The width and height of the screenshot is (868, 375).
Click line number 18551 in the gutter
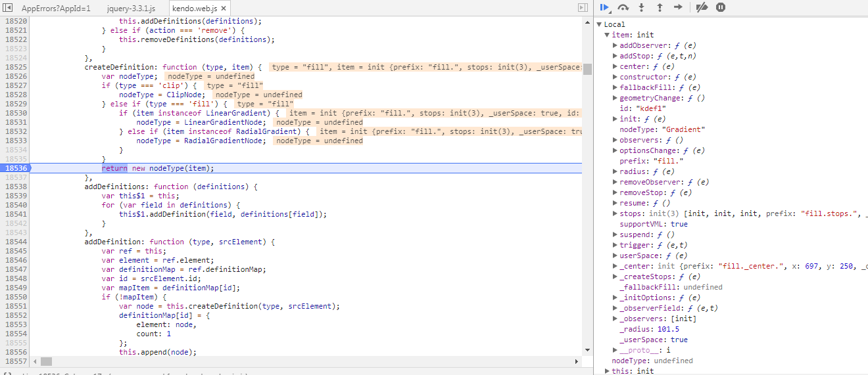click(x=16, y=306)
